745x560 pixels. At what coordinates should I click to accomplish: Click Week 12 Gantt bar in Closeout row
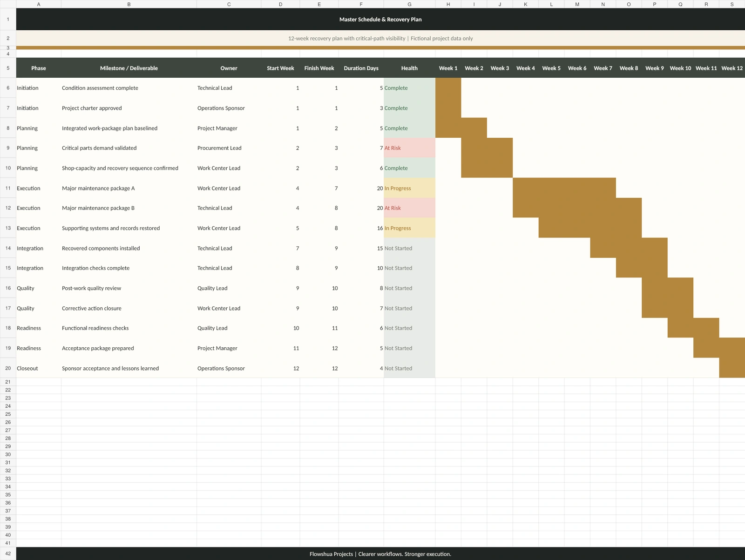tap(732, 368)
